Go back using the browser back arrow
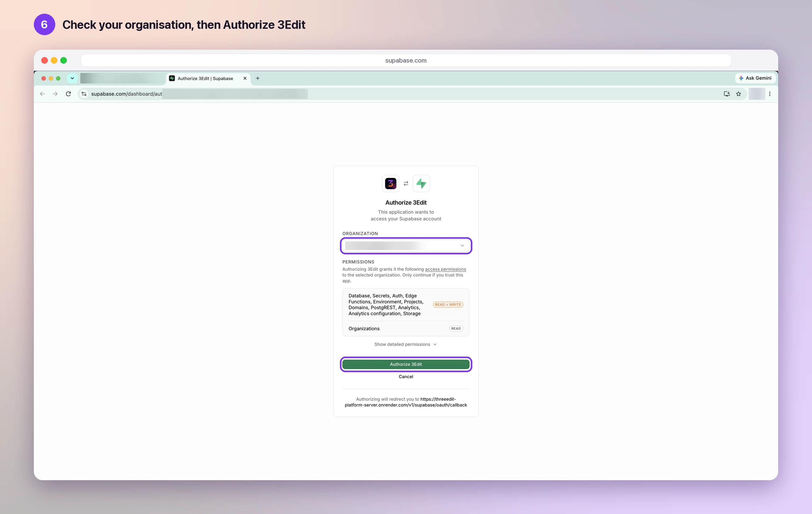The height and width of the screenshot is (514, 812). click(x=42, y=94)
